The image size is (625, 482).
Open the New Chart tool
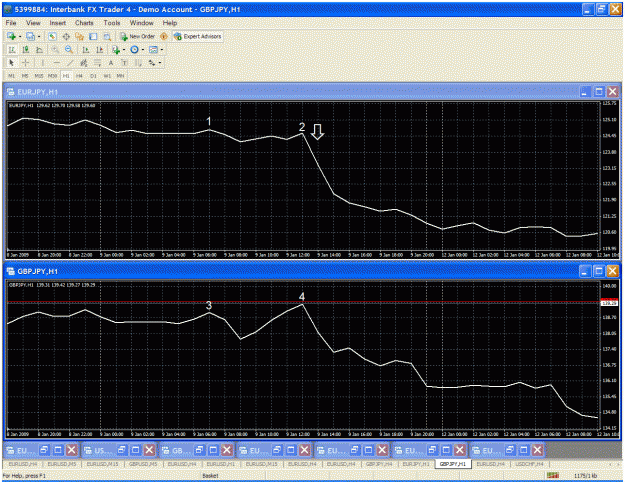[11, 36]
